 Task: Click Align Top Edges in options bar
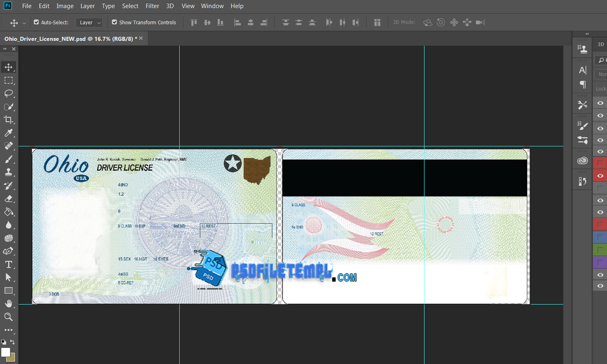(193, 22)
